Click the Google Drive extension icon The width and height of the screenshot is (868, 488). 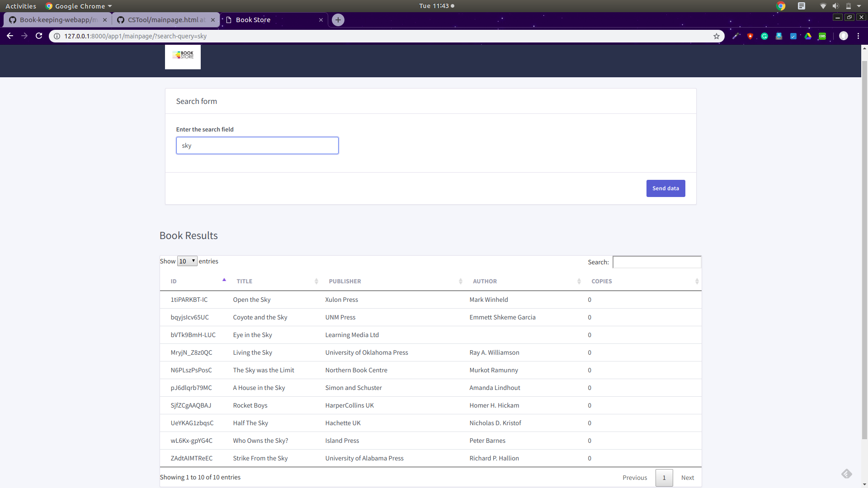coord(808,36)
